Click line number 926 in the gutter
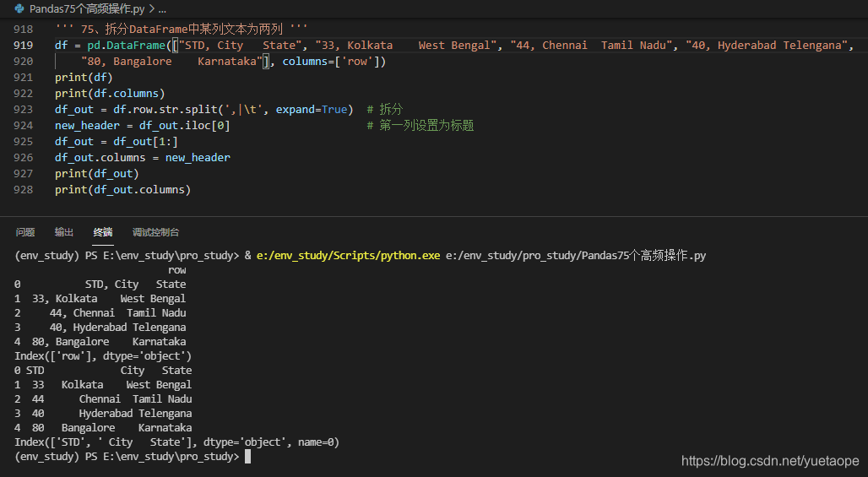 click(x=24, y=157)
